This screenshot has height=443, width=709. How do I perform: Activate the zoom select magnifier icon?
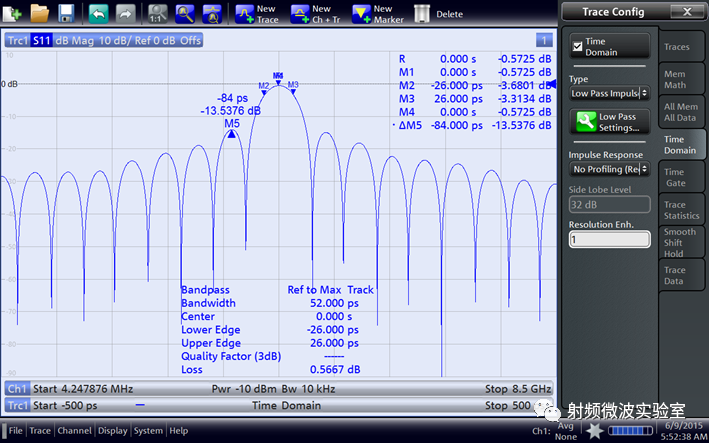coord(185,14)
